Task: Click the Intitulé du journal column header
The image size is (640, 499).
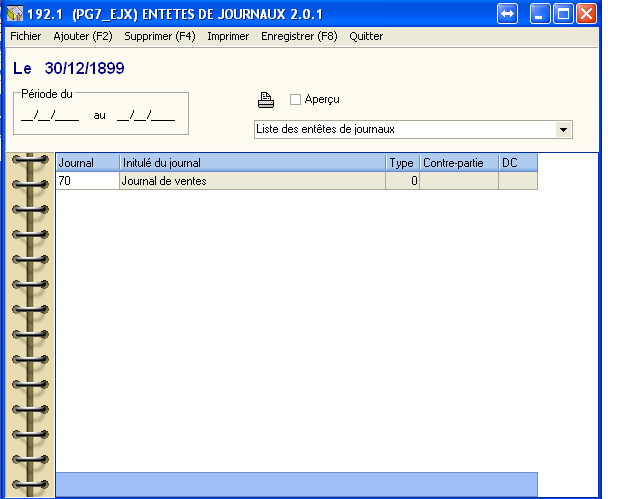Action: (251, 163)
